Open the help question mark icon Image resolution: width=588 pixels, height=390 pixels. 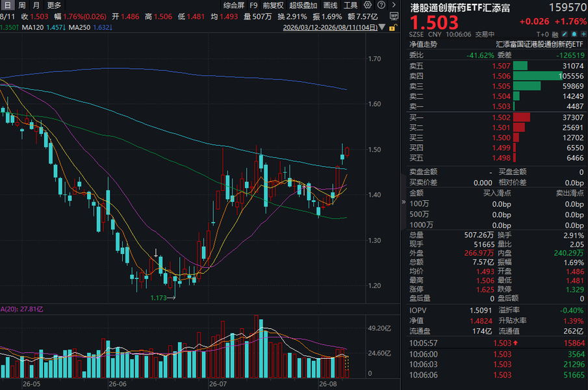(381, 5)
